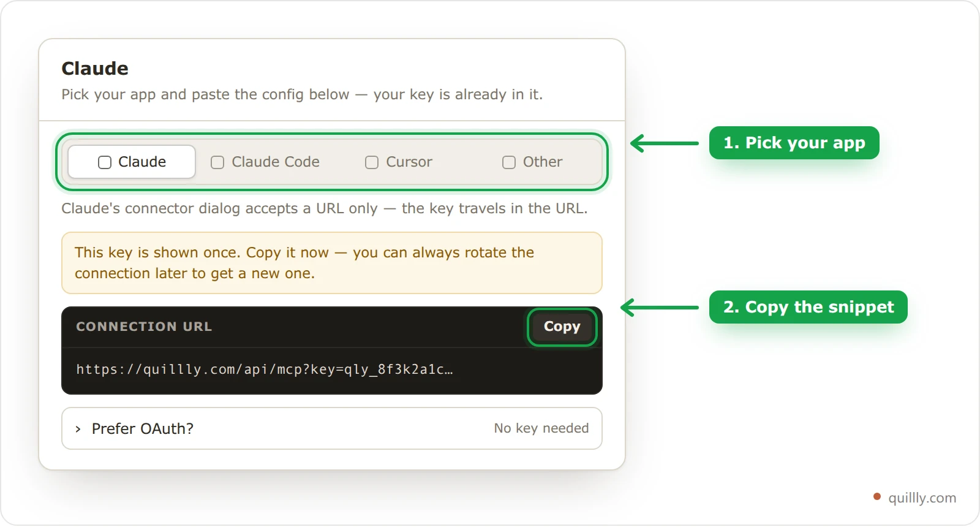Switch to the Claude Code tab
Image resolution: width=980 pixels, height=527 pixels.
[x=265, y=162]
